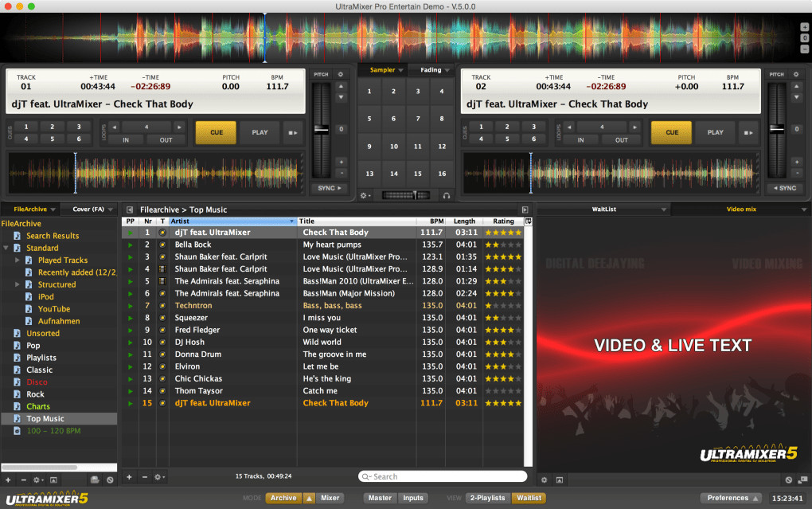Click the sampler headphone pre-listen icon
This screenshot has height=509, width=812.
446,195
